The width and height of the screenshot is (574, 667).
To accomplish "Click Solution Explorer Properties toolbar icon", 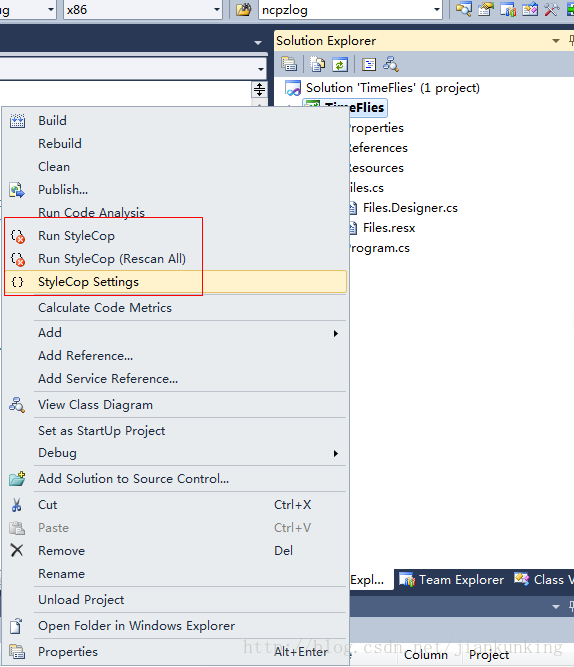I will (x=289, y=64).
